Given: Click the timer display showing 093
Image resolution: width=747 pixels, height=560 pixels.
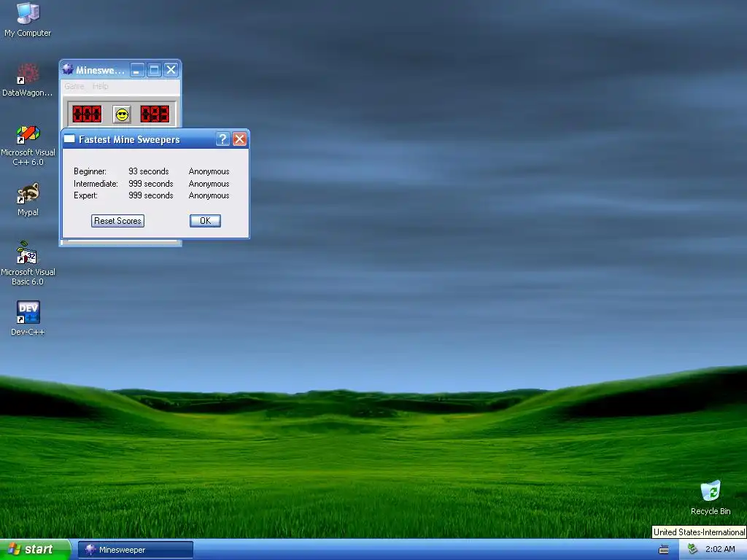Looking at the screenshot, I should pos(155,114).
